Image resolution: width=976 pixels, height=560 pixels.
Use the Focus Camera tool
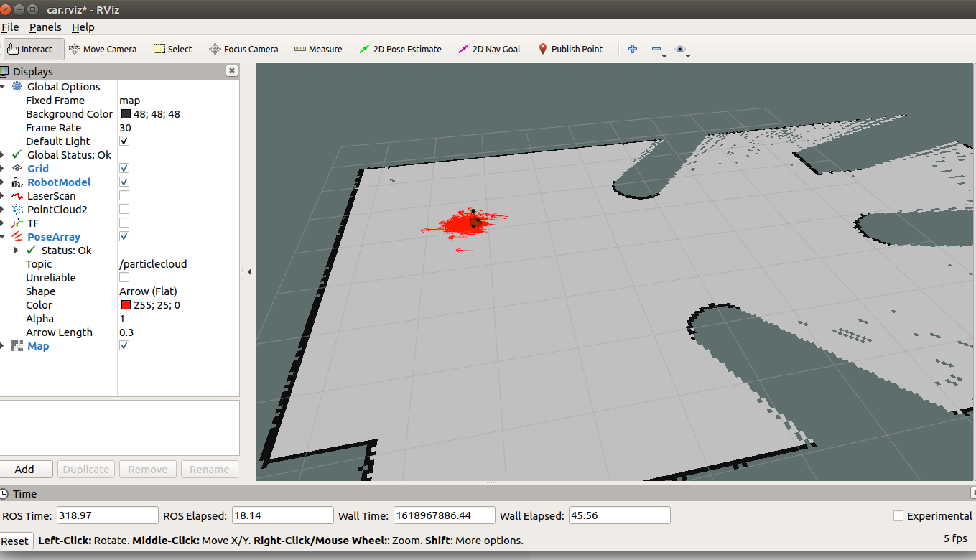tap(243, 49)
